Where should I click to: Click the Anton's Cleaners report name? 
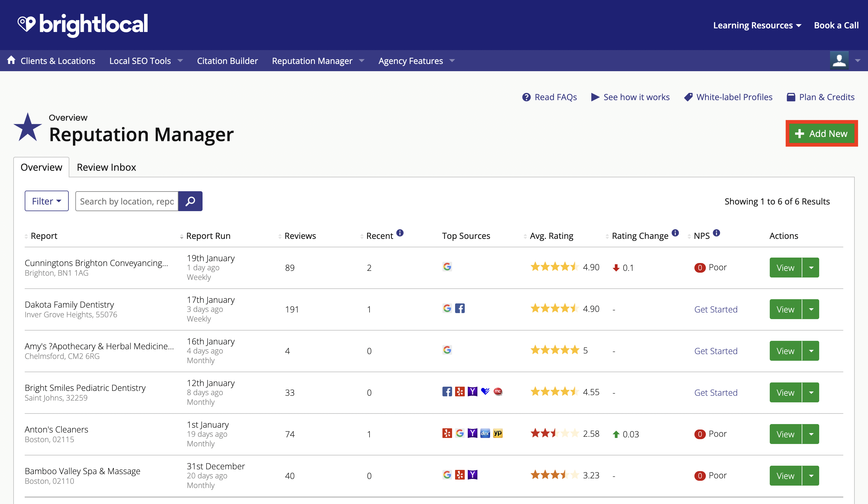click(56, 429)
